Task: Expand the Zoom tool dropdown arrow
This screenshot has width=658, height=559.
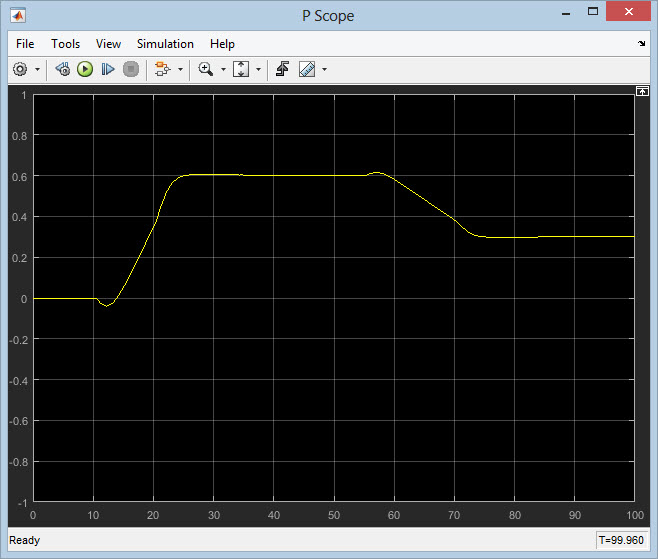Action: coord(223,69)
